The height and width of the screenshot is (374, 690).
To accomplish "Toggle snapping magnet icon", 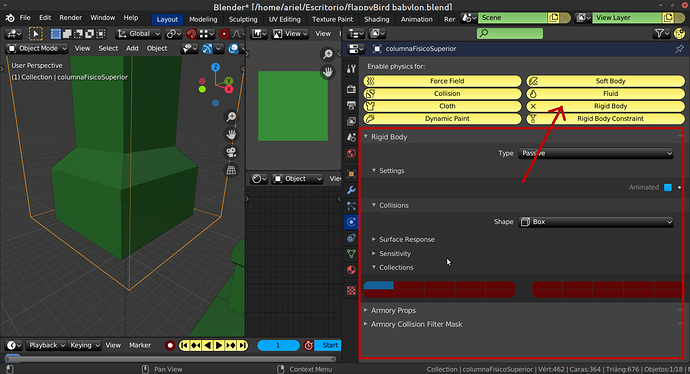I will 191,34.
